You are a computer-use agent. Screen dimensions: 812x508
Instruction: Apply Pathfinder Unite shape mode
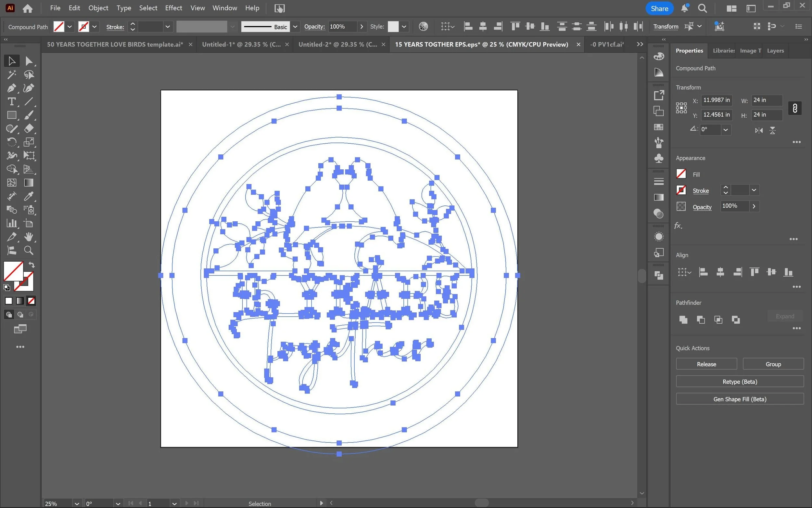pyautogui.click(x=683, y=319)
